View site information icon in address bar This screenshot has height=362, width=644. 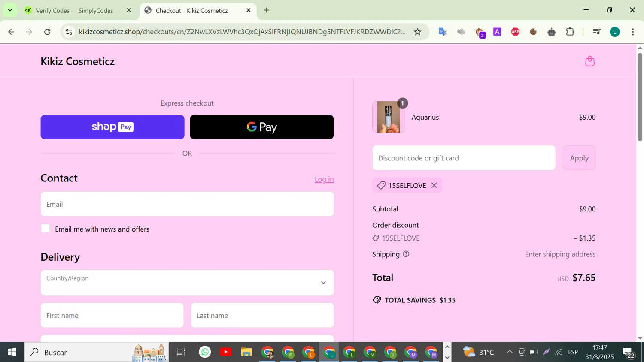pyautogui.click(x=69, y=32)
